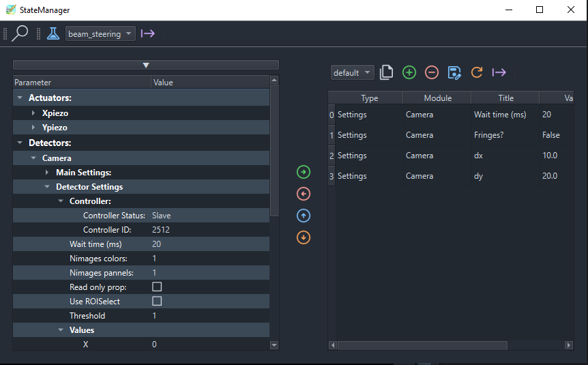Click the Fringes? title cell

pos(505,135)
